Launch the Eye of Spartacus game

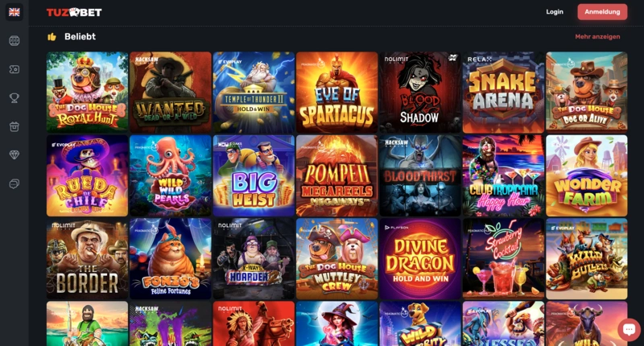point(336,93)
